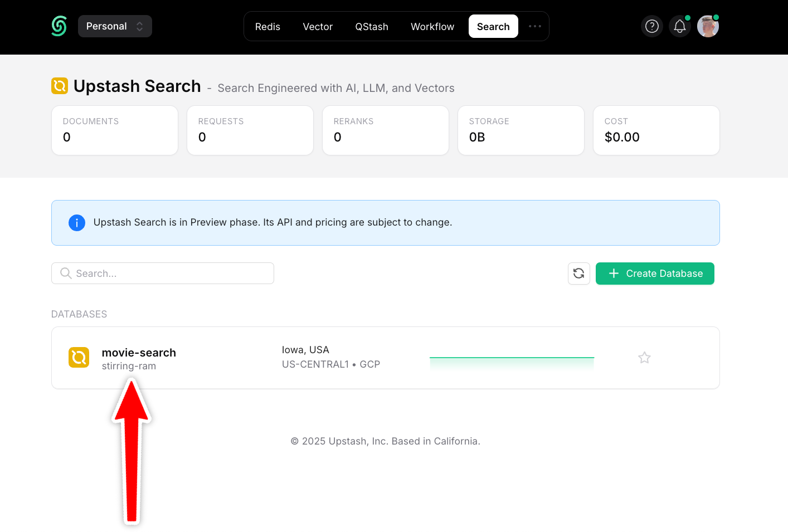Click the user profile avatar
This screenshot has height=532, width=788.
708,26
